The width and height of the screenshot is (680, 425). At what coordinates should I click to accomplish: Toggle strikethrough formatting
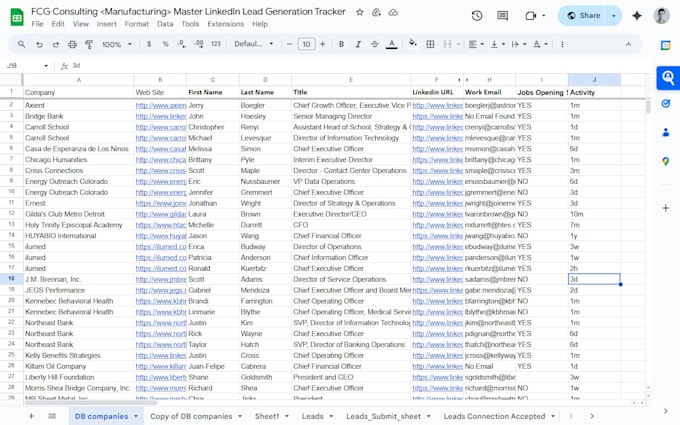(x=375, y=44)
